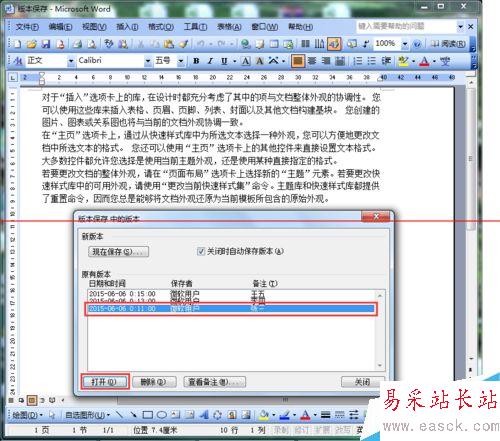
Task: Open the help search box dropdown arrow
Action: point(460,26)
